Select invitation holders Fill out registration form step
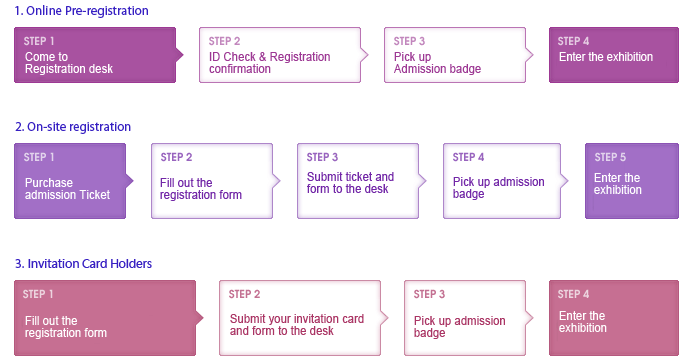 click(x=105, y=318)
